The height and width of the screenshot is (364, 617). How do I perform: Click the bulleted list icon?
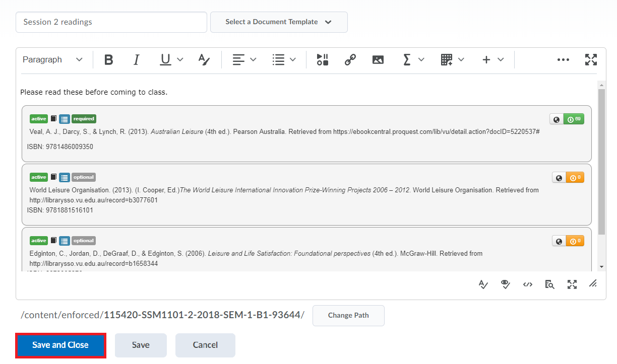pos(278,60)
